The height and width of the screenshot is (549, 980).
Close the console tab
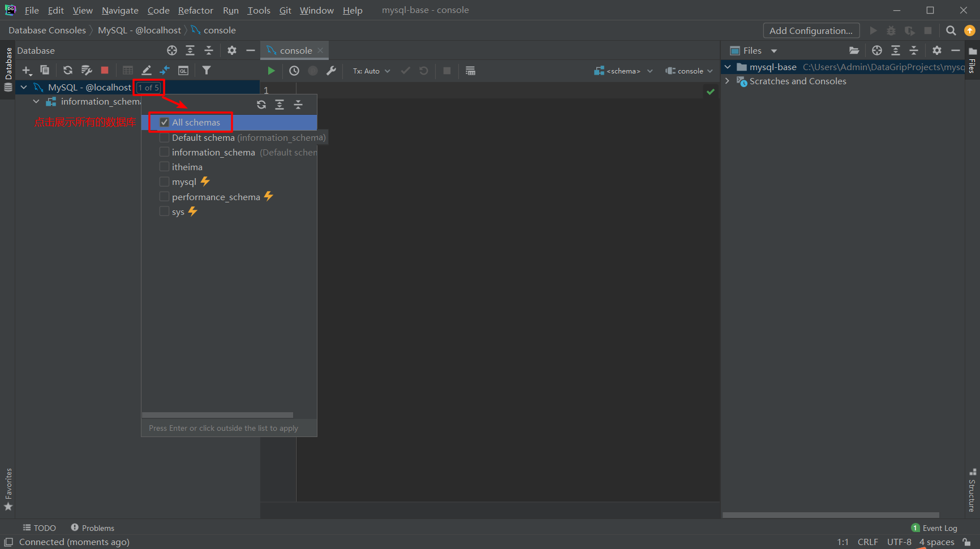point(320,50)
